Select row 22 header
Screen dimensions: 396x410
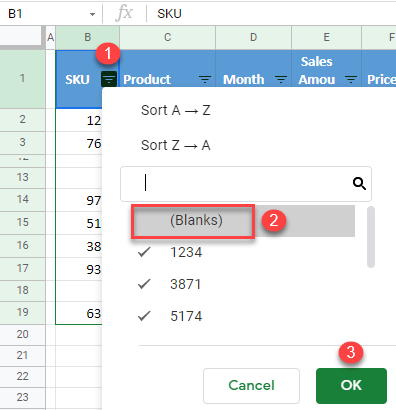pyautogui.click(x=22, y=377)
